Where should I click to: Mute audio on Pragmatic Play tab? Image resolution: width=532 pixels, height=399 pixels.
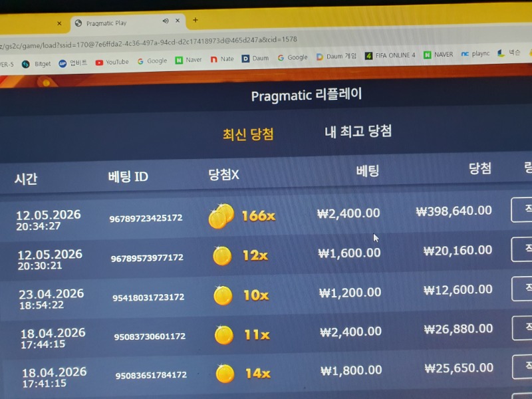166,21
